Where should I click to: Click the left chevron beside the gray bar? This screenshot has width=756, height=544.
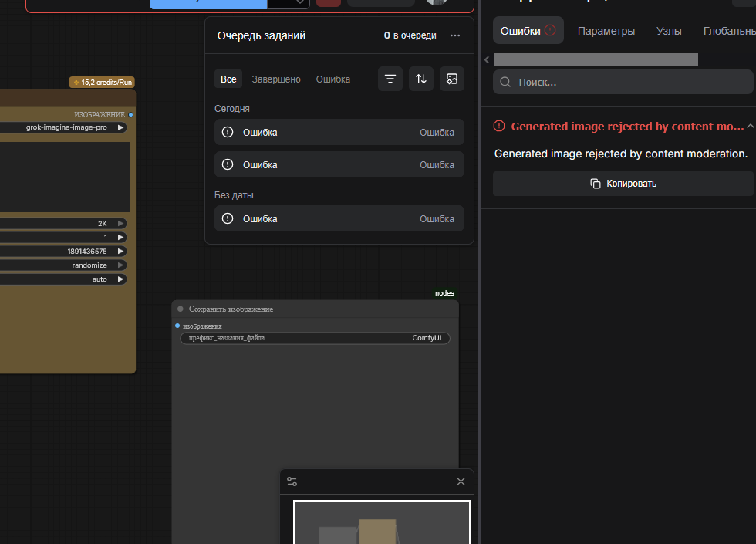[x=487, y=60]
